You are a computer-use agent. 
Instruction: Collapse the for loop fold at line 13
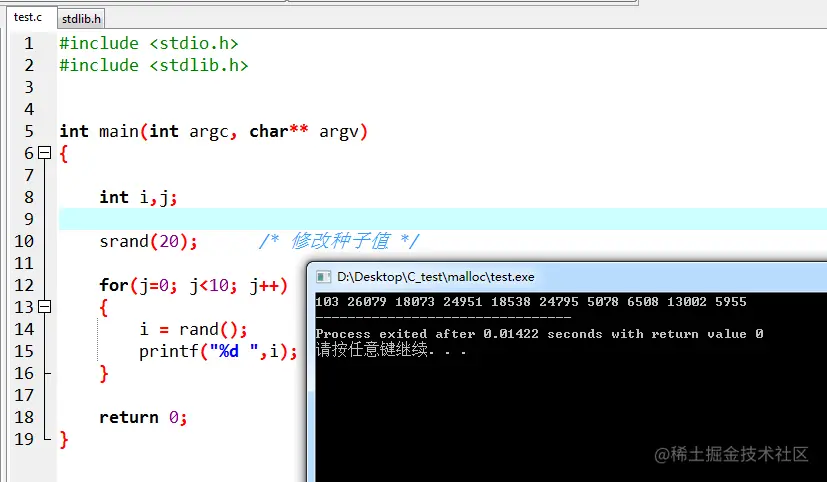click(45, 306)
